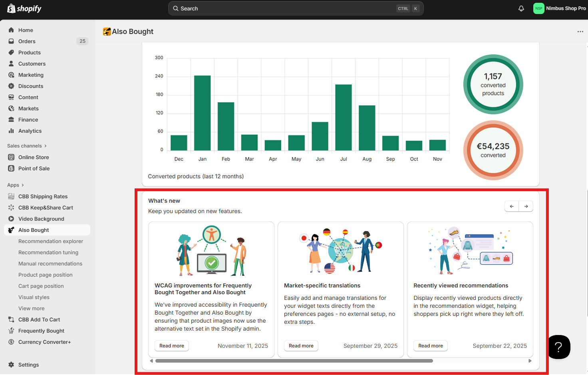
Task: Click the Video Background app icon
Action: pyautogui.click(x=11, y=219)
